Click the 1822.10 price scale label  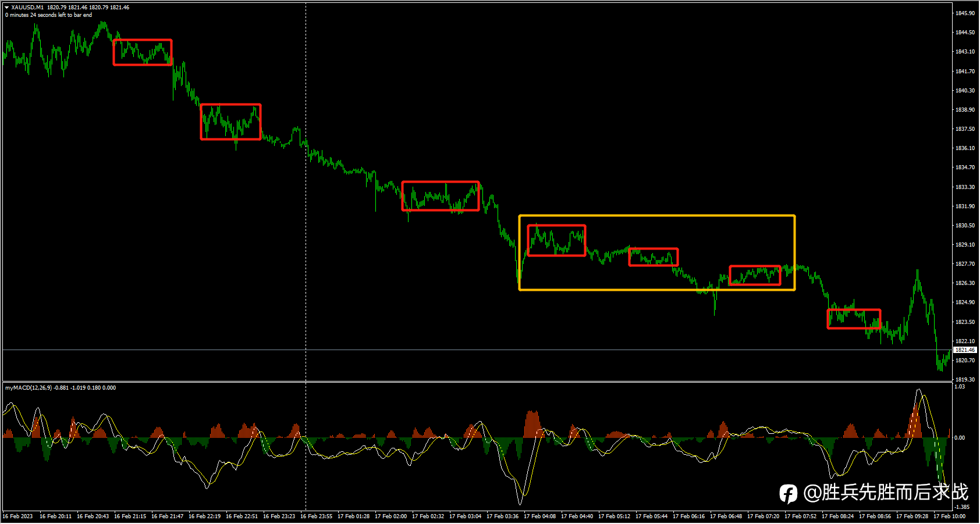[965, 341]
